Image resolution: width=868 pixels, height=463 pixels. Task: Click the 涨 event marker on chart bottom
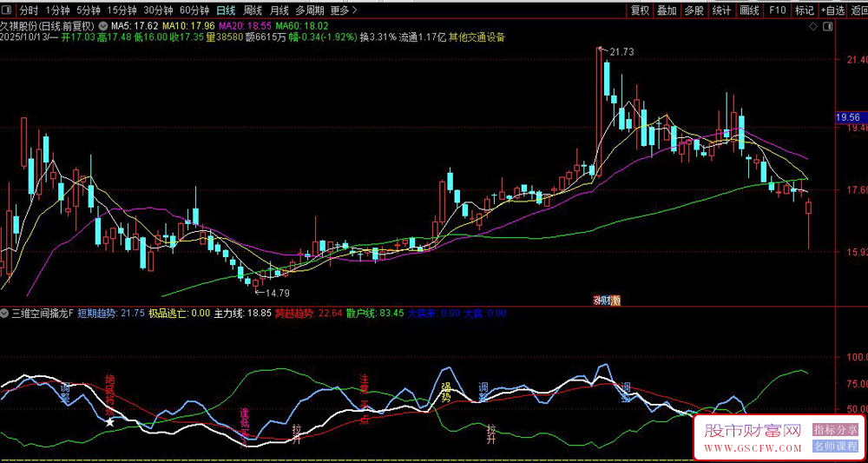coord(598,301)
